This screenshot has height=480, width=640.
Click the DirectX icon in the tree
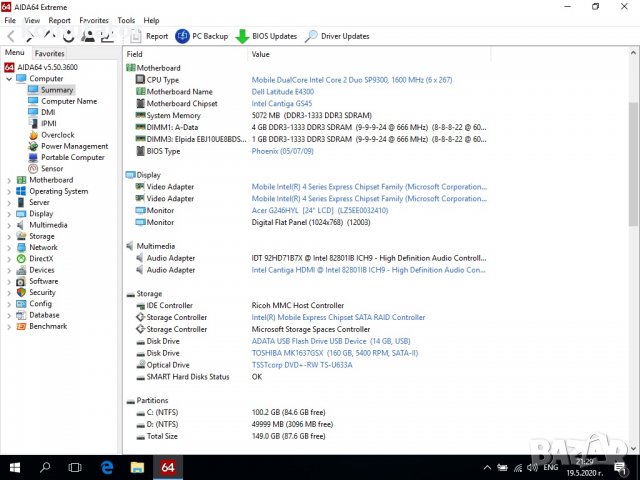(x=21, y=259)
